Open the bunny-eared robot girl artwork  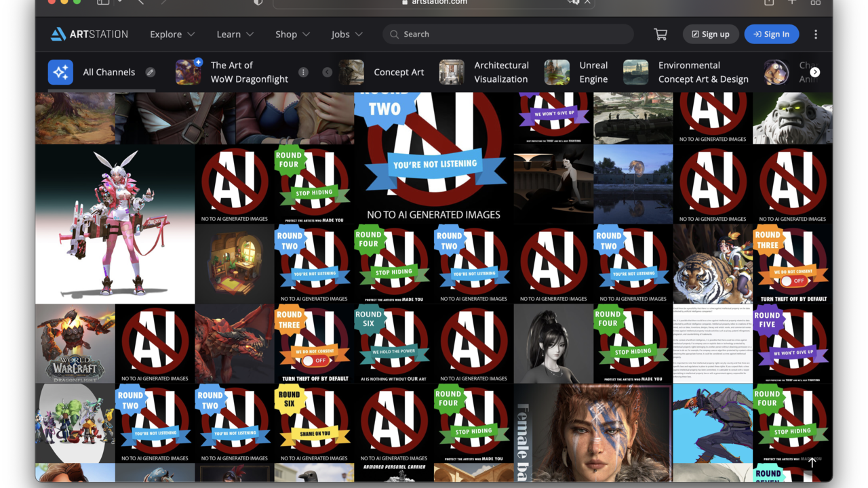click(x=115, y=224)
